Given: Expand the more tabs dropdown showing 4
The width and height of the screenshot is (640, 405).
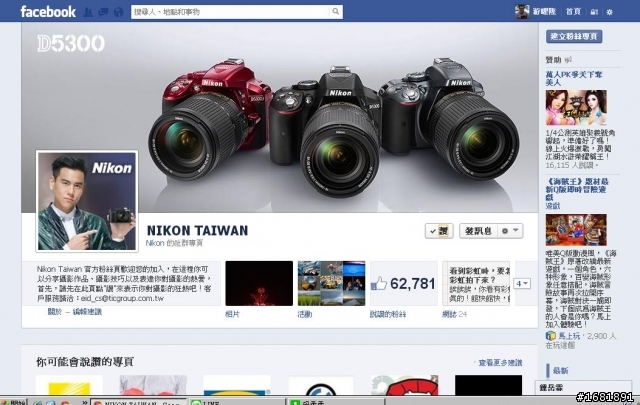Looking at the screenshot, I should click(522, 283).
